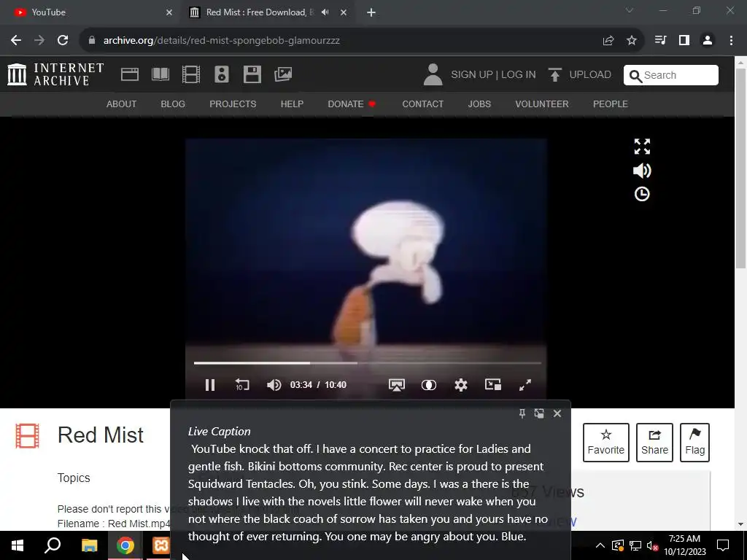Open a new browser tab
747x560 pixels.
click(371, 13)
